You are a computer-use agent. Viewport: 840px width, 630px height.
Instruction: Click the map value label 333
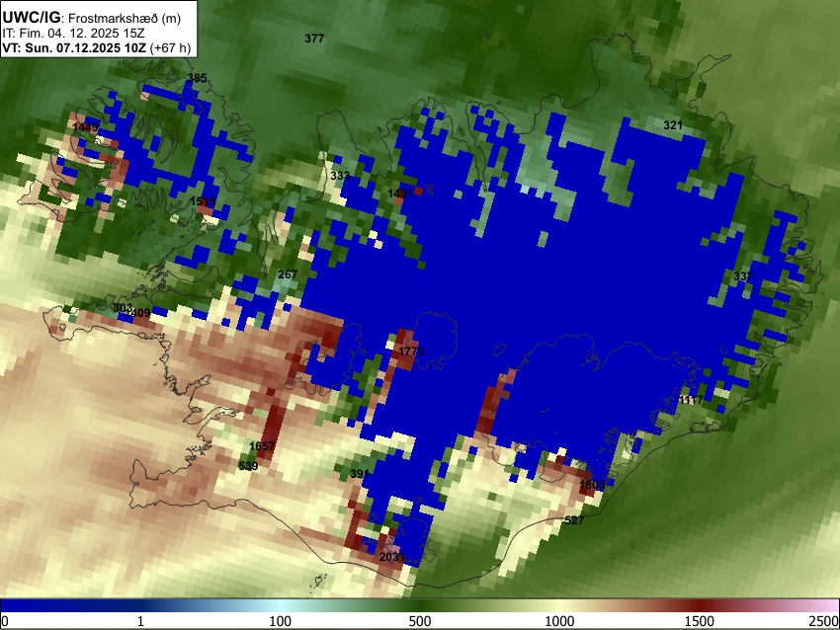340,176
